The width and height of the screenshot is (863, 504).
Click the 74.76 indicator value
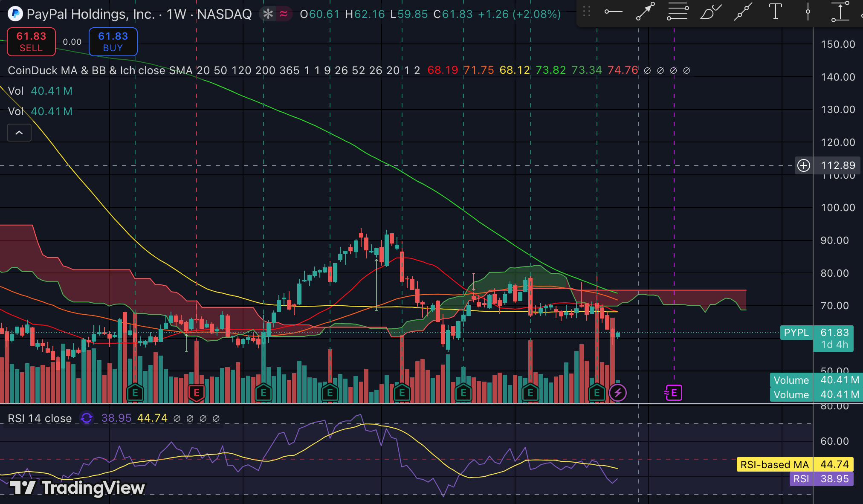[x=623, y=70]
